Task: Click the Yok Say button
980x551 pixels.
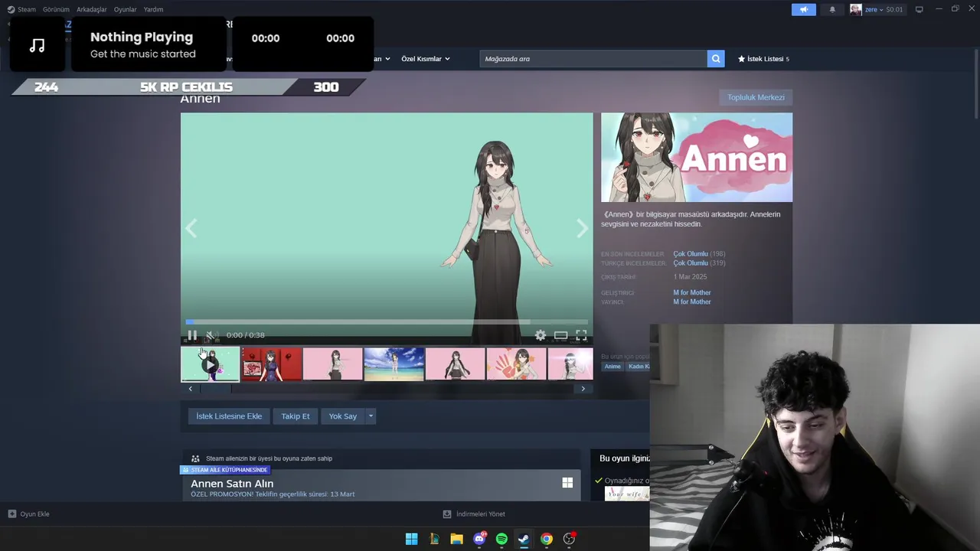Action: (x=343, y=416)
